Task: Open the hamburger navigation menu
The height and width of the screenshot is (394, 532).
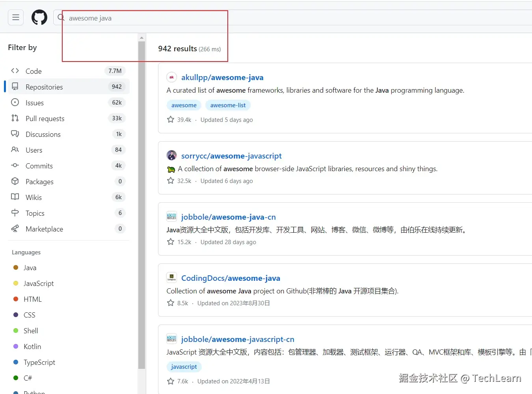Action: point(16,17)
